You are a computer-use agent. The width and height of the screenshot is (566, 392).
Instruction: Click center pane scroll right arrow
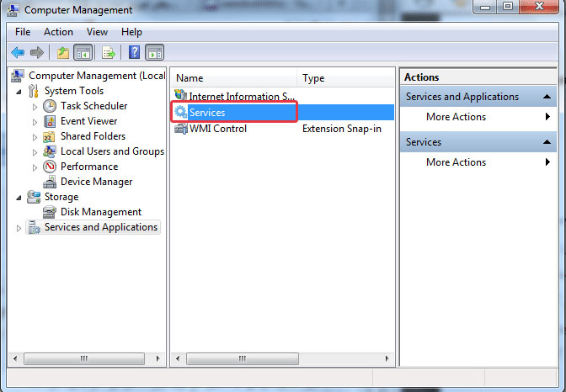pos(387,358)
